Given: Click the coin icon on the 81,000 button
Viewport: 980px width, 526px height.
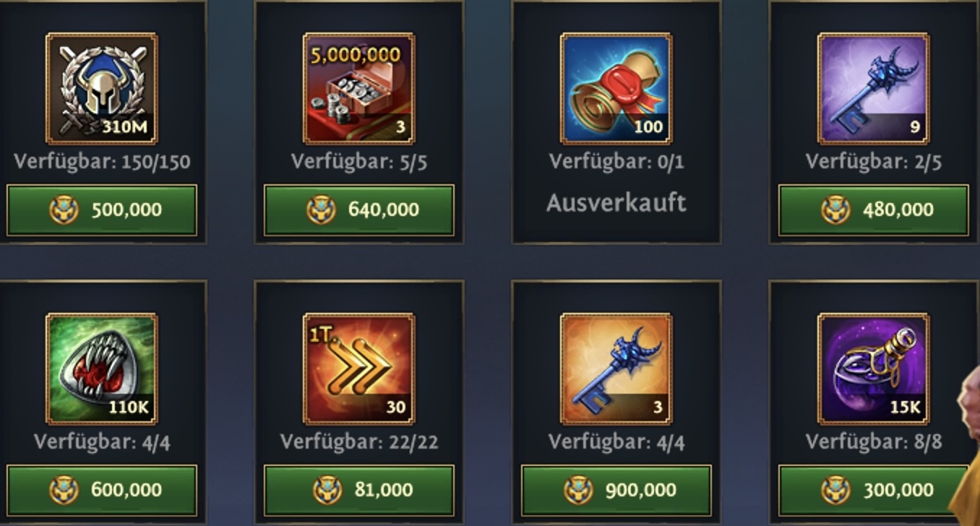Looking at the screenshot, I should pyautogui.click(x=328, y=491).
